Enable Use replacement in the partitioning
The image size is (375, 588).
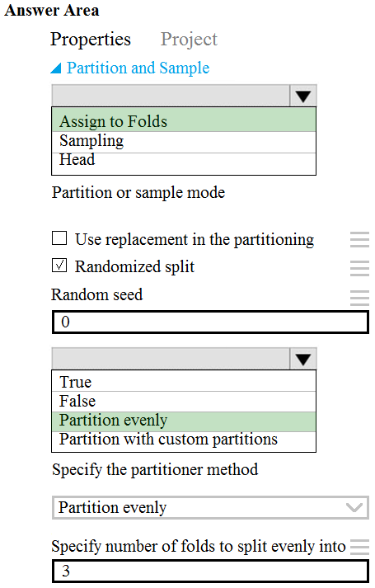click(x=59, y=238)
